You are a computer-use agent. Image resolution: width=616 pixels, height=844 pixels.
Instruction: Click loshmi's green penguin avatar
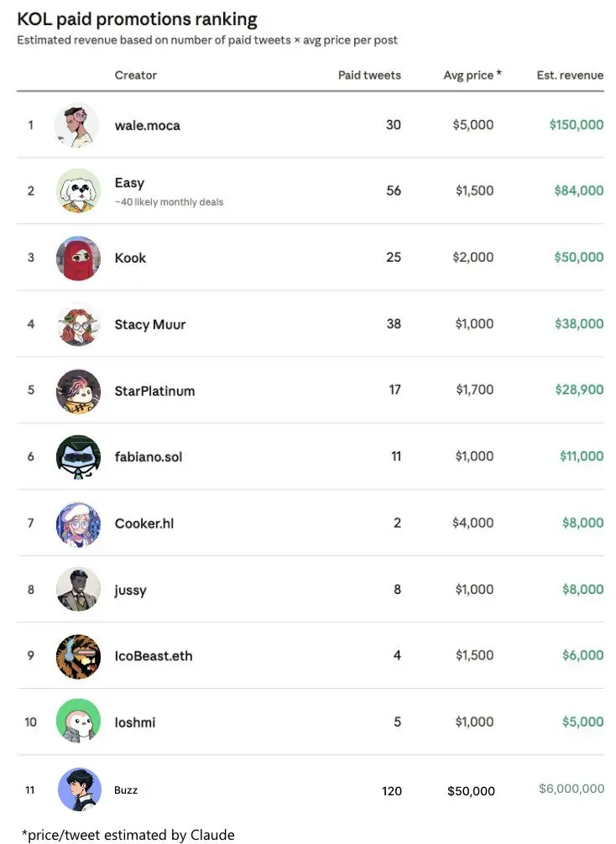78,722
